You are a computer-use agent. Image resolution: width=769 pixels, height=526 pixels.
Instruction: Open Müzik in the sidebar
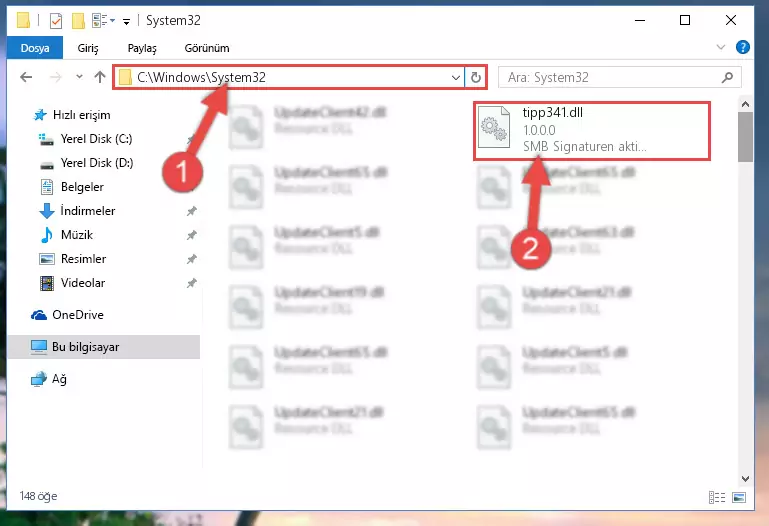[77, 235]
